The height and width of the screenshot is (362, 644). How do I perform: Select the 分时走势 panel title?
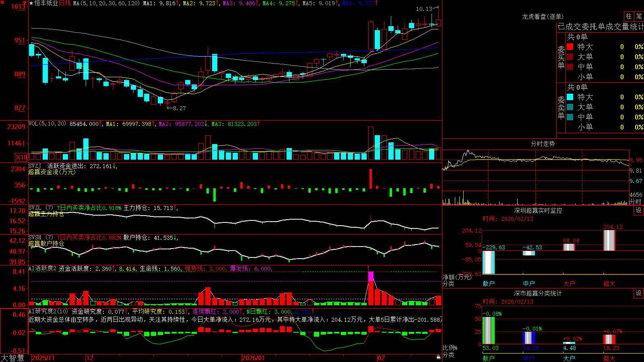click(543, 144)
